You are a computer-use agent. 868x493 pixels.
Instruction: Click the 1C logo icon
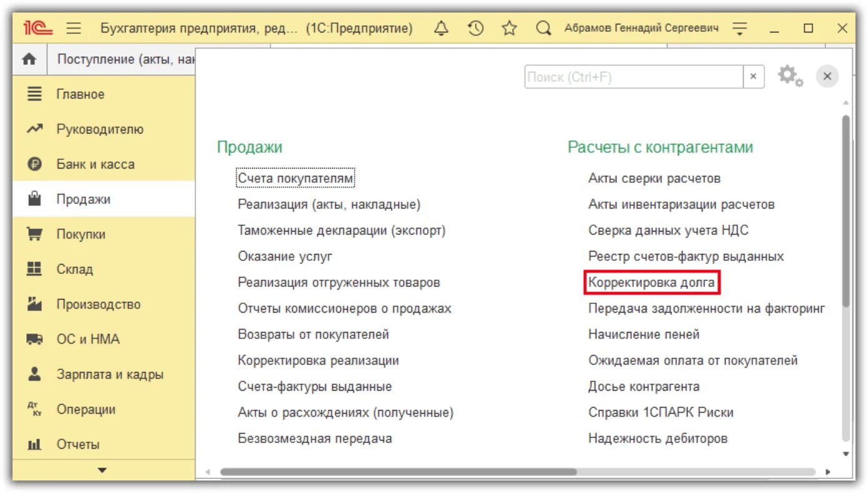click(x=37, y=28)
